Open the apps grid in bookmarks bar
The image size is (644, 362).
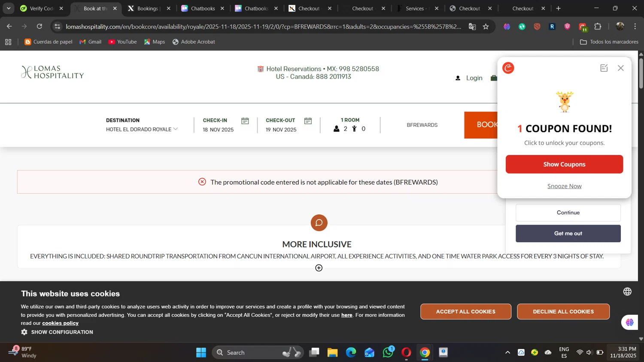coord(8,42)
